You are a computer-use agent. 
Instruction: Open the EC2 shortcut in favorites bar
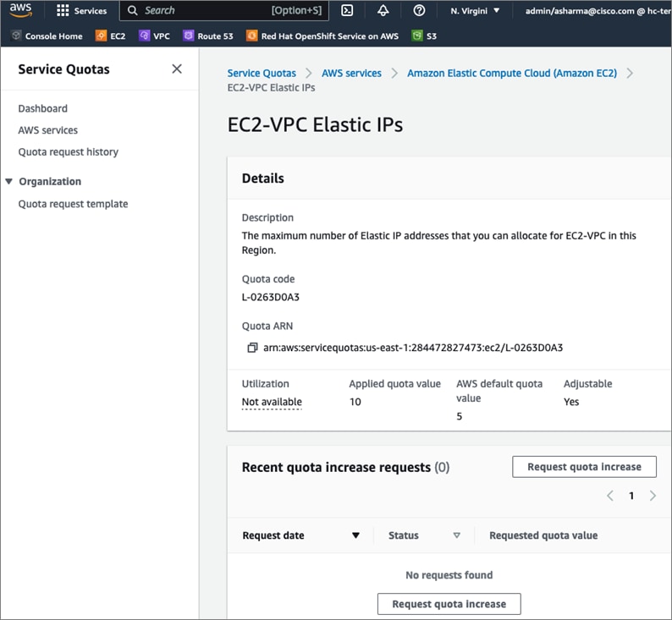(111, 36)
